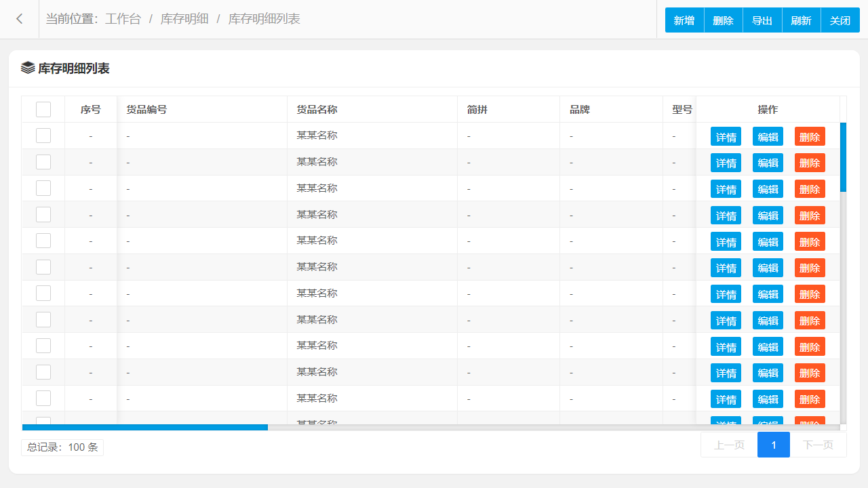Delete the fifth row with 删除
Viewport: 868px width, 488px height.
[x=810, y=241]
